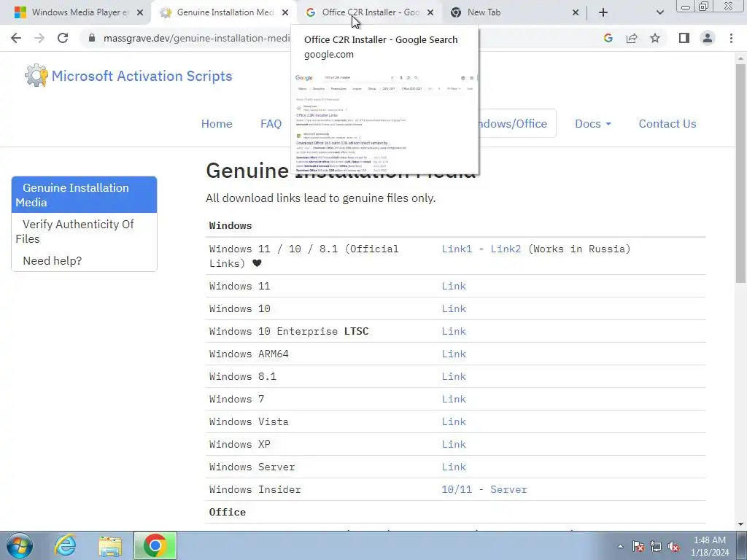Open the Chrome side panel
747x560 pixels.
[684, 38]
